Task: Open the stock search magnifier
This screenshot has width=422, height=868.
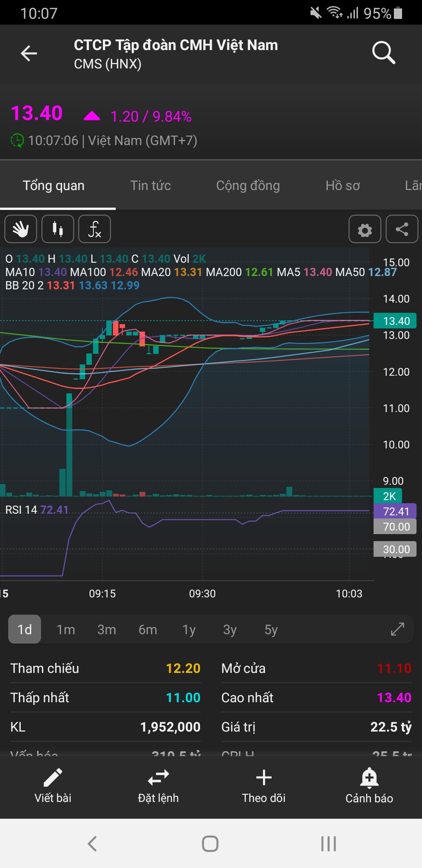Action: [383, 53]
